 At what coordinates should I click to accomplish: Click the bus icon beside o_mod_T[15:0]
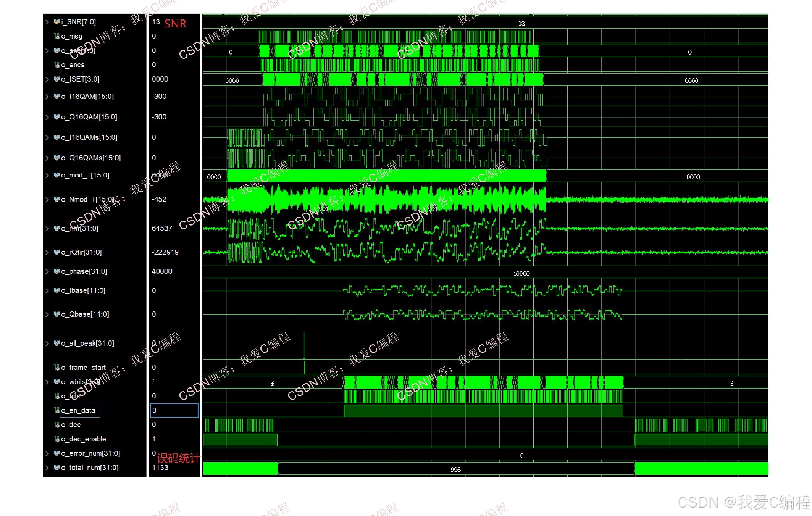coord(57,176)
